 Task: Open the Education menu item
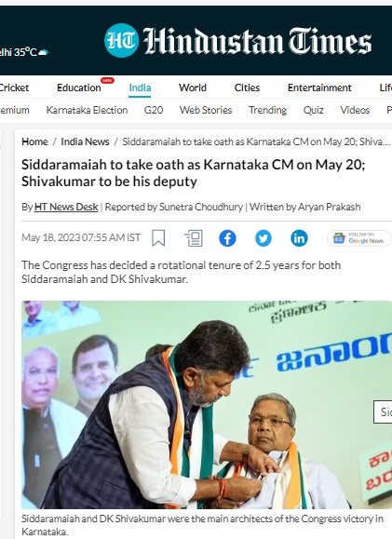tap(79, 88)
